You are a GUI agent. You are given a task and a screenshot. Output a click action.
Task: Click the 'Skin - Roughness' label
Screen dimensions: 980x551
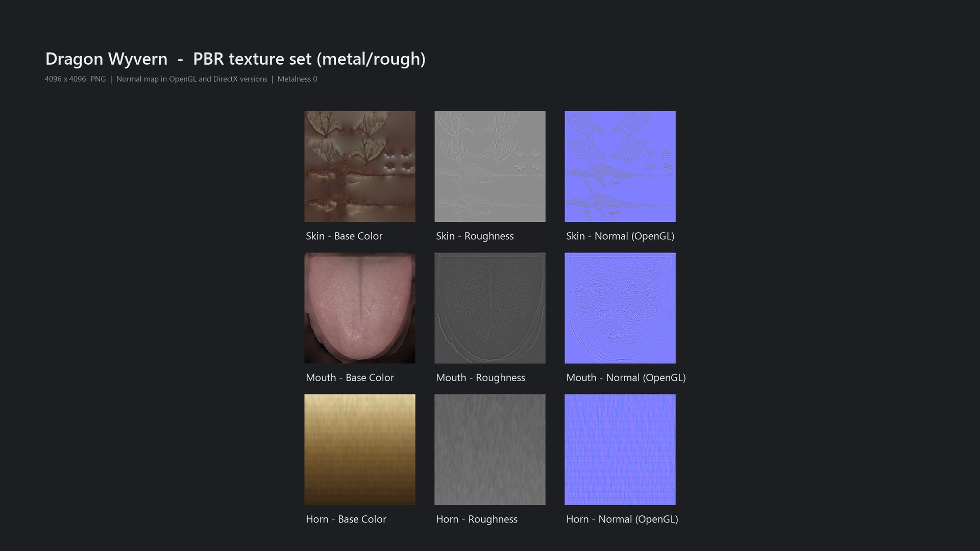[x=475, y=236]
